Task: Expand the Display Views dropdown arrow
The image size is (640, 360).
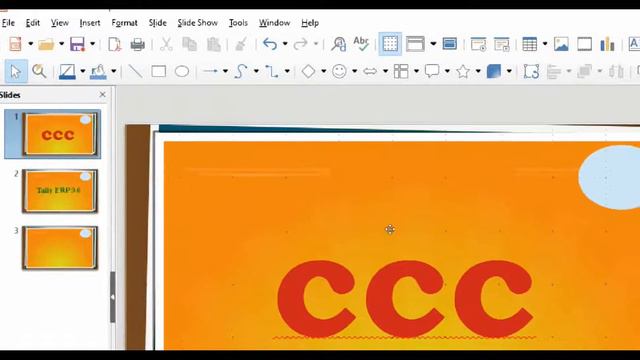Action: click(433, 44)
